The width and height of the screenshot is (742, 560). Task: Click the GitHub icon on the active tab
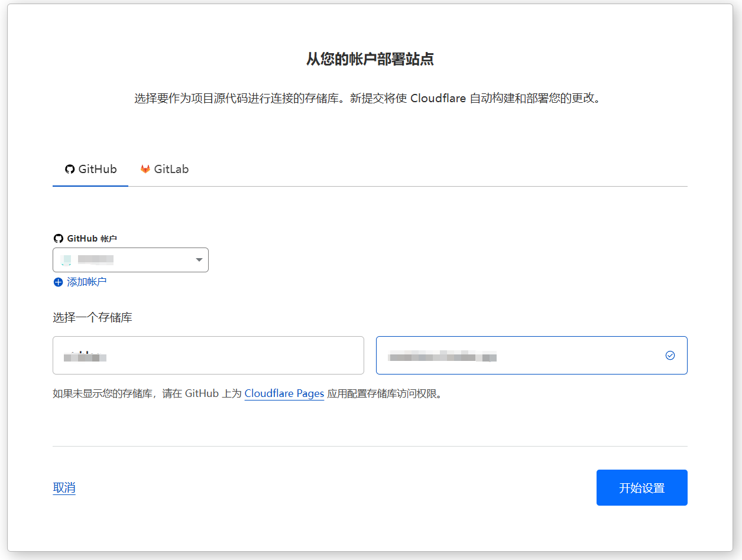point(69,169)
